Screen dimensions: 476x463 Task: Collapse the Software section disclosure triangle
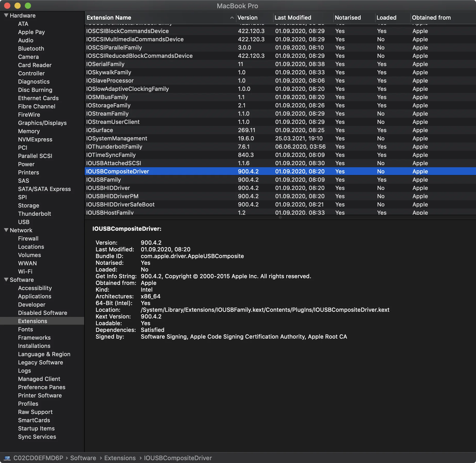point(6,280)
